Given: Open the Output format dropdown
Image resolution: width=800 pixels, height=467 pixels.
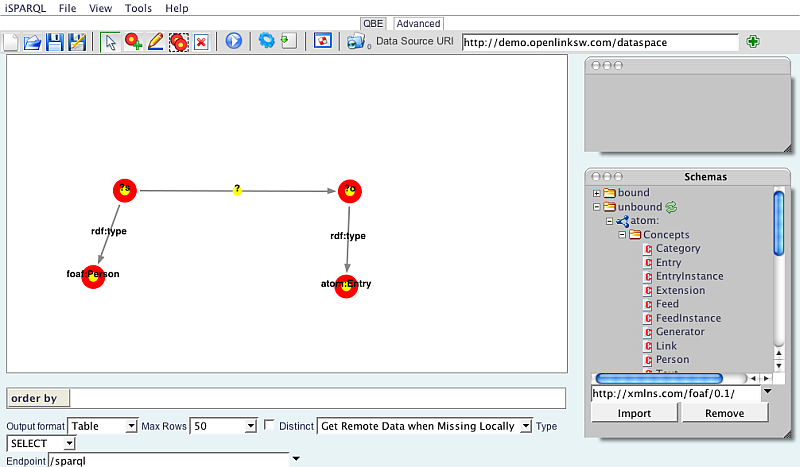Looking at the screenshot, I should pos(132,426).
